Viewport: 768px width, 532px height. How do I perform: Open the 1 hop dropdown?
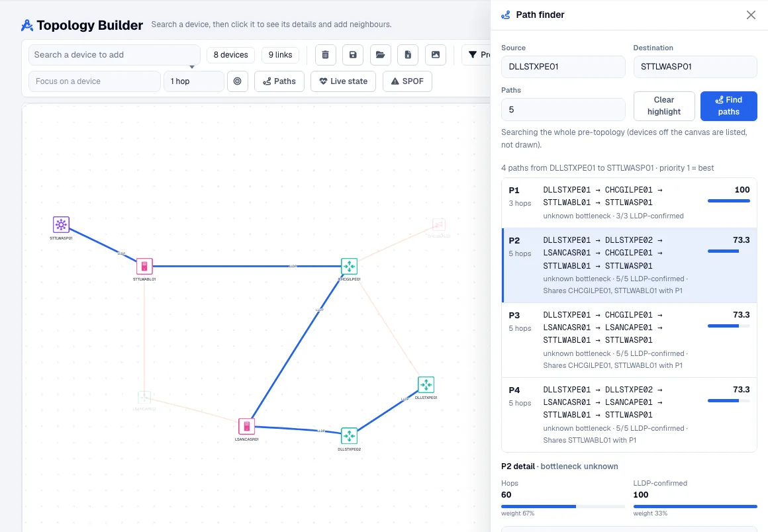[x=194, y=81]
